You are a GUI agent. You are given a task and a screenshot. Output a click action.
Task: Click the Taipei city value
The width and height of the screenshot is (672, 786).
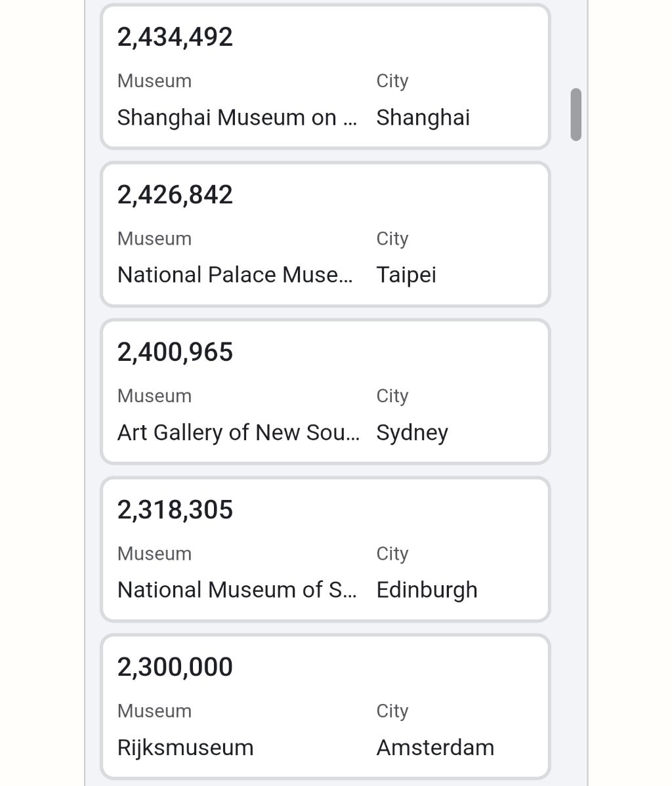point(406,275)
